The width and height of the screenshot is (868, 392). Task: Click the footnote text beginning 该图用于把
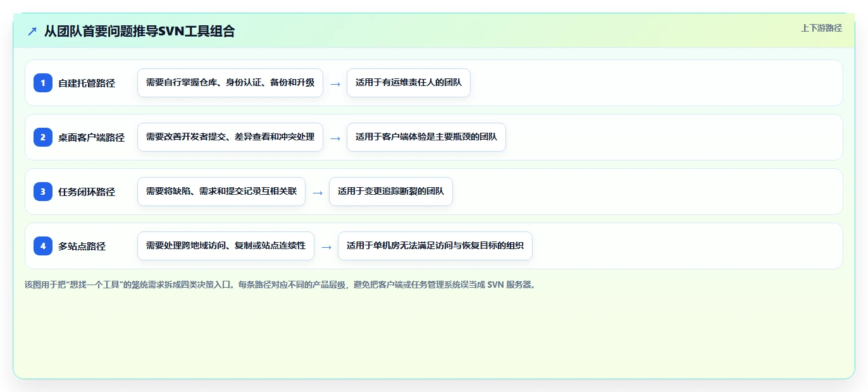[280, 285]
